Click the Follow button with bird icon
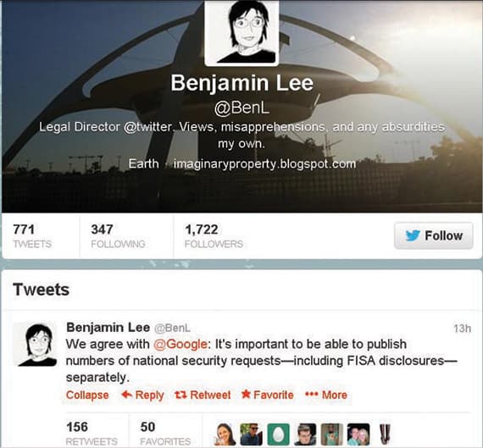This screenshot has width=483, height=448. point(433,235)
